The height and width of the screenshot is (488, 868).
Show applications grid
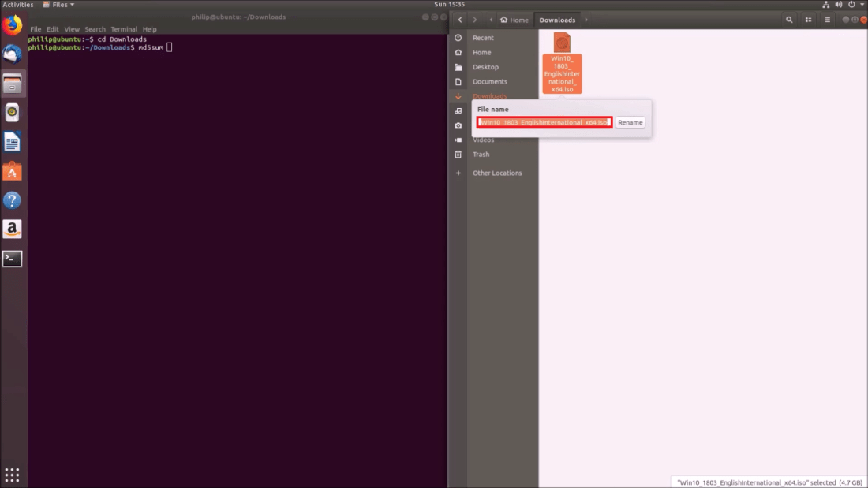tap(12, 475)
